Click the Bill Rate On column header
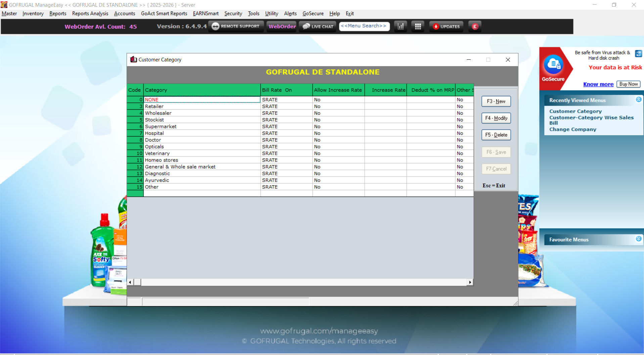 (286, 90)
